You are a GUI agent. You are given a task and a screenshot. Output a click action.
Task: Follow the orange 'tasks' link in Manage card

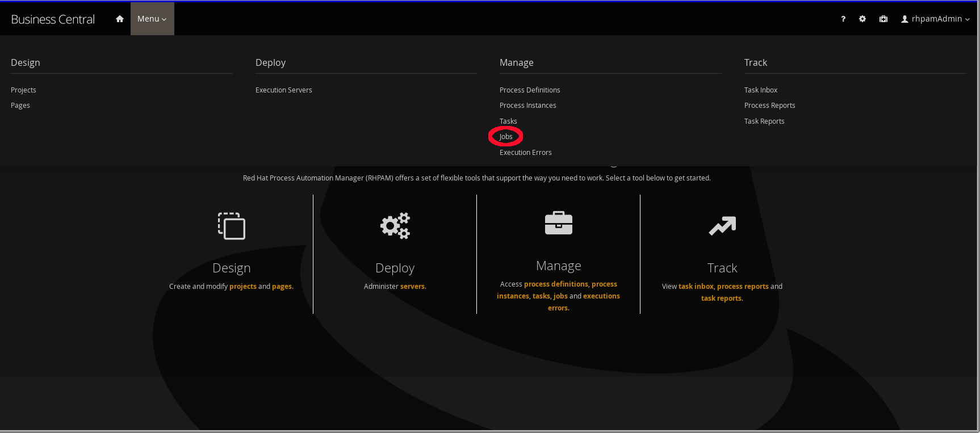(541, 296)
